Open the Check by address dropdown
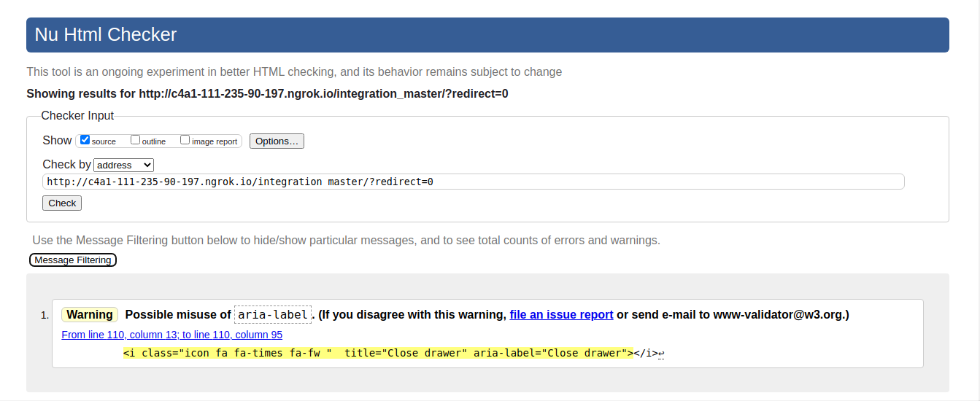980x401 pixels. tap(124, 165)
